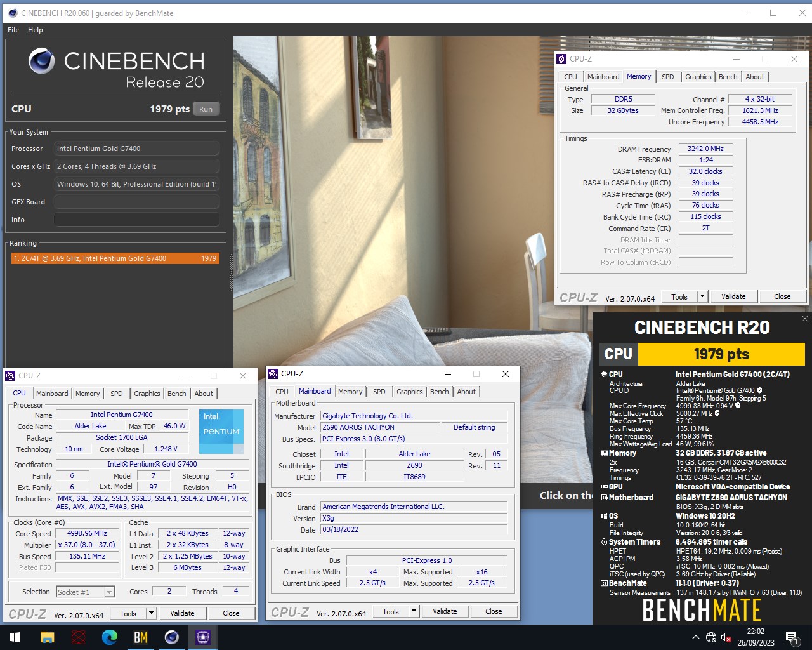
Task: Open Cinebench Help menu
Action: [36, 30]
